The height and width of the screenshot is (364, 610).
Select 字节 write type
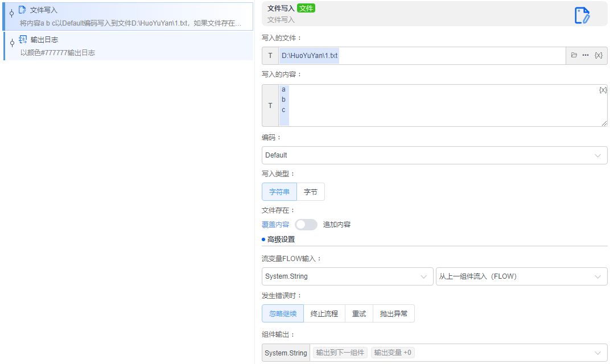pos(311,192)
